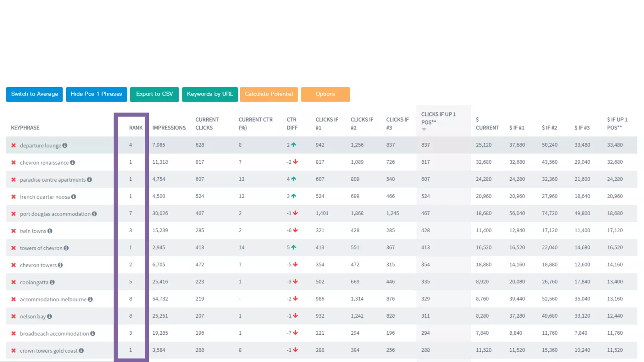
Task: Delete the broadbeach accommodation row
Action: click(14, 333)
